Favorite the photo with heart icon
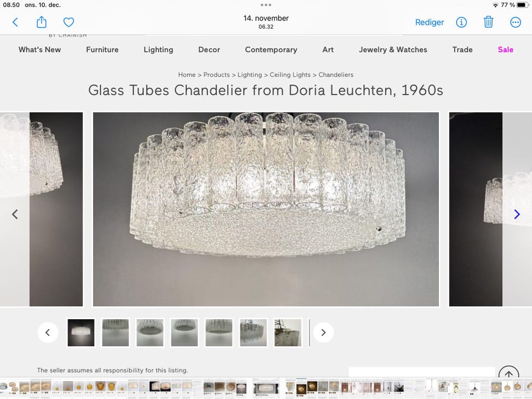Viewport: 532px width, 399px height. coord(69,22)
